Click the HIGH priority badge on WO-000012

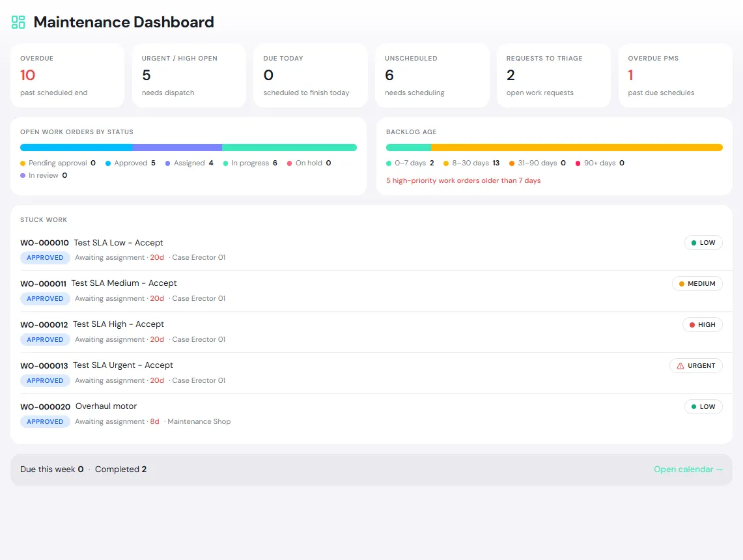point(702,324)
